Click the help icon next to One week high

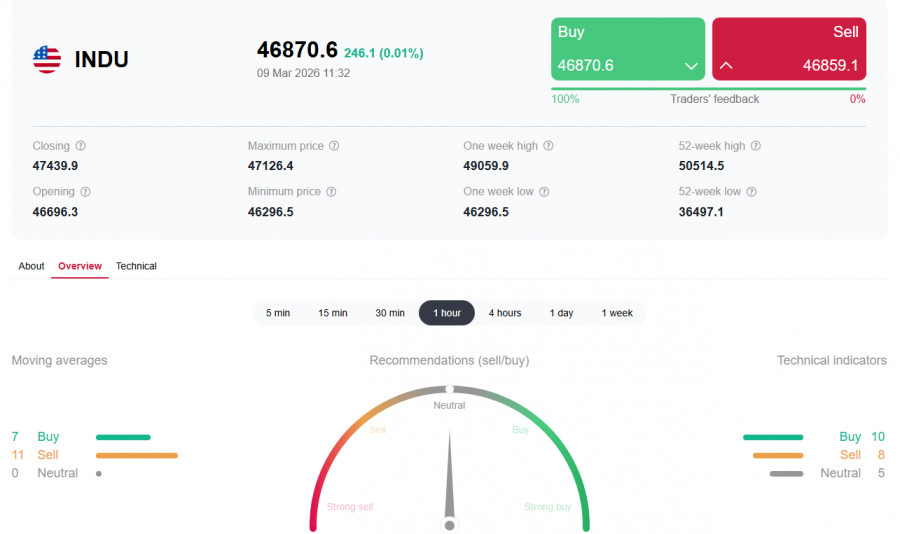point(548,146)
